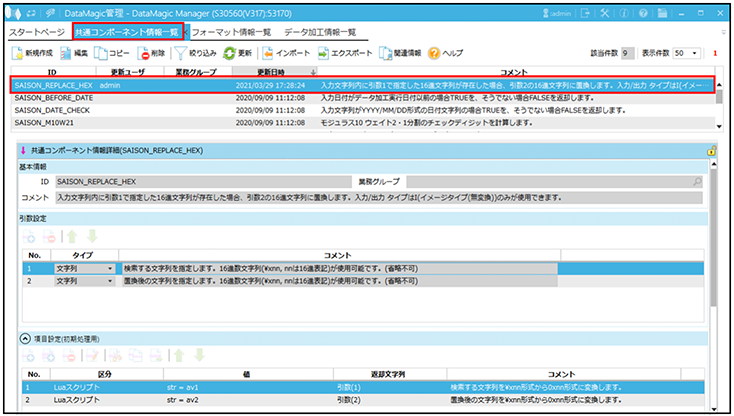Viewport: 734px width, 416px height.
Task: Collapse the 項目設定(初期処理用) section
Action: click(x=25, y=338)
